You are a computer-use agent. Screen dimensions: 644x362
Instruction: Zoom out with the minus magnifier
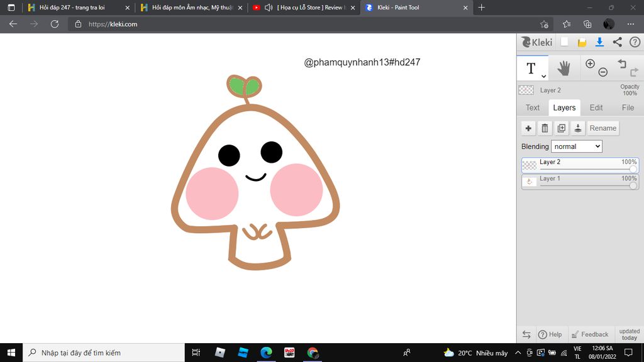(x=602, y=72)
